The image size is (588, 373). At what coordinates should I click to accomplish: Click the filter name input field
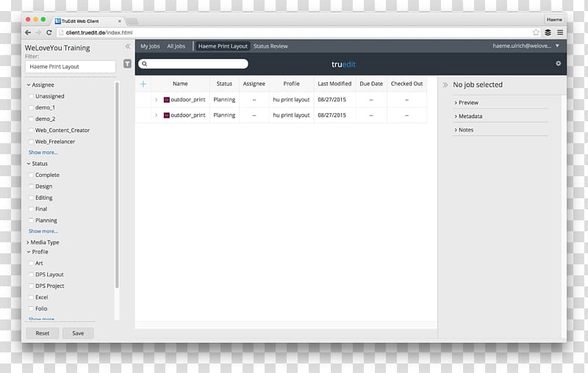point(71,67)
